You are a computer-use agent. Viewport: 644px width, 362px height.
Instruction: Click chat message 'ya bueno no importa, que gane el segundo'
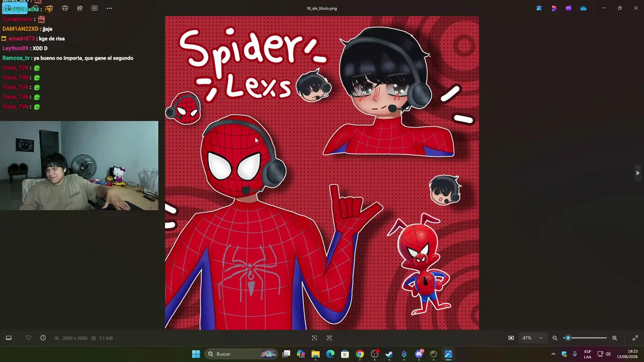click(84, 58)
